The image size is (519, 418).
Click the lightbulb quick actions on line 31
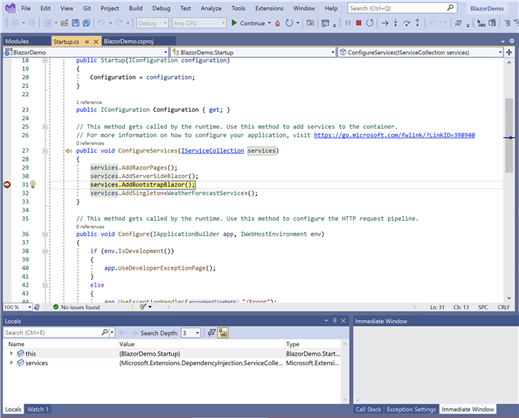coord(33,184)
